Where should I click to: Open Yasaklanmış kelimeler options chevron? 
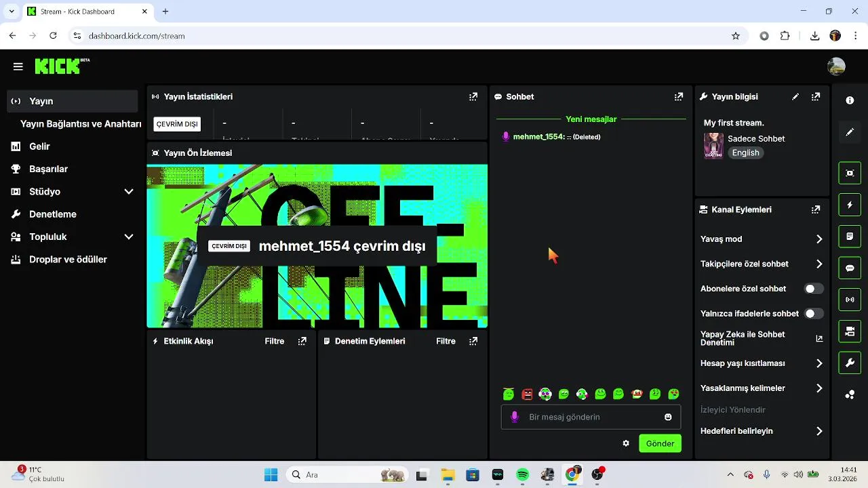click(x=819, y=388)
